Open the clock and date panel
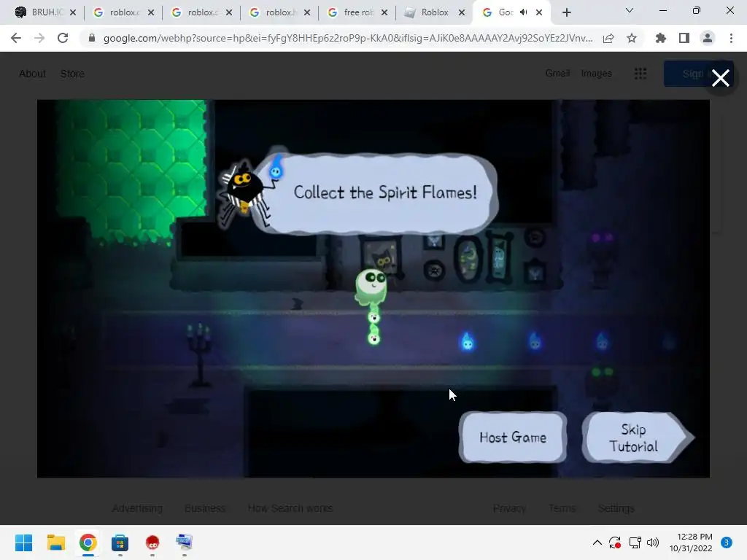Viewport: 747px width, 560px height. coord(691,542)
